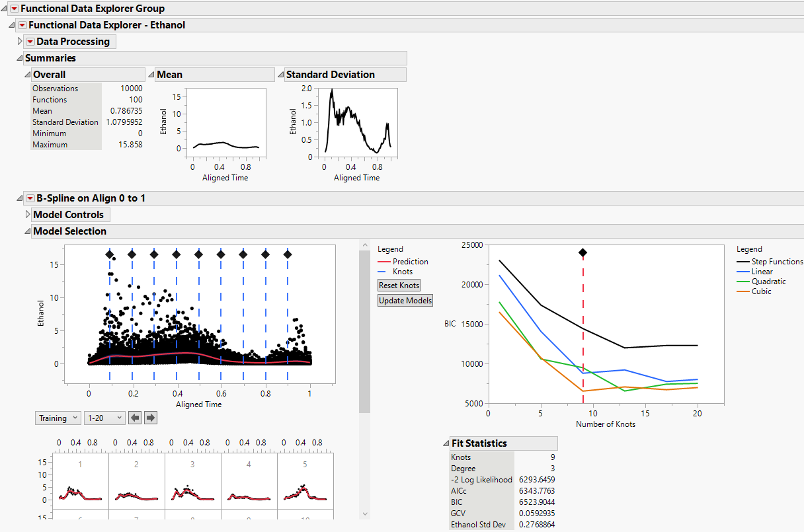Open the Data Processing red triangle menu
Screen dimensions: 804x532
pyautogui.click(x=31, y=41)
